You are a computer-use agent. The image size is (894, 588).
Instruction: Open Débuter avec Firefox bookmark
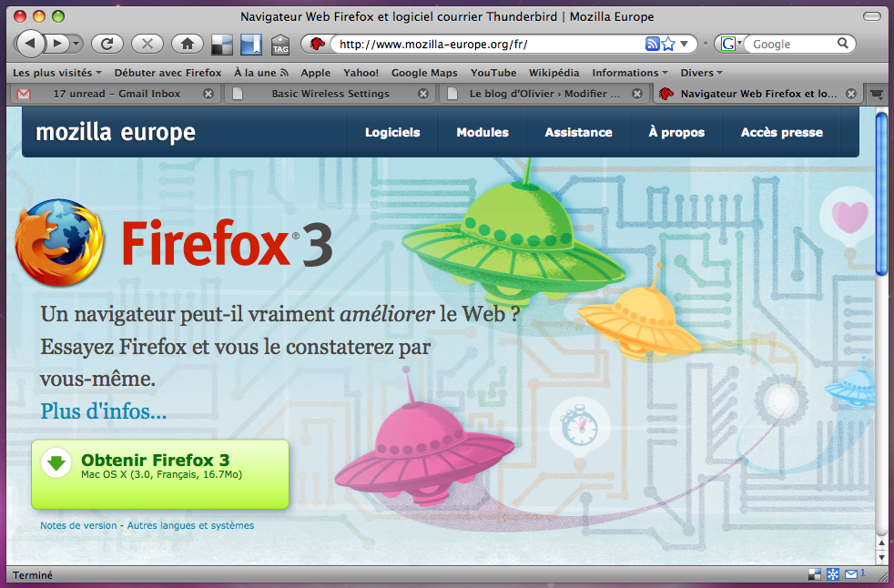coord(168,73)
